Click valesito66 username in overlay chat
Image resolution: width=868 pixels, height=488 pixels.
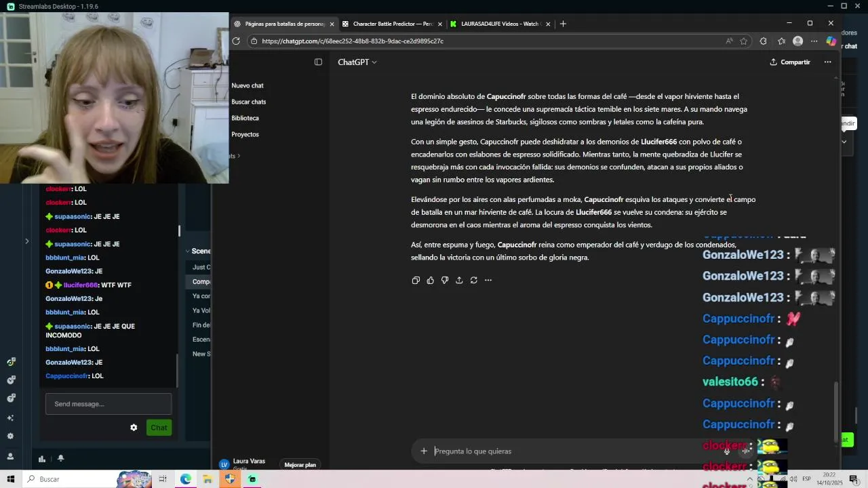coord(730,382)
